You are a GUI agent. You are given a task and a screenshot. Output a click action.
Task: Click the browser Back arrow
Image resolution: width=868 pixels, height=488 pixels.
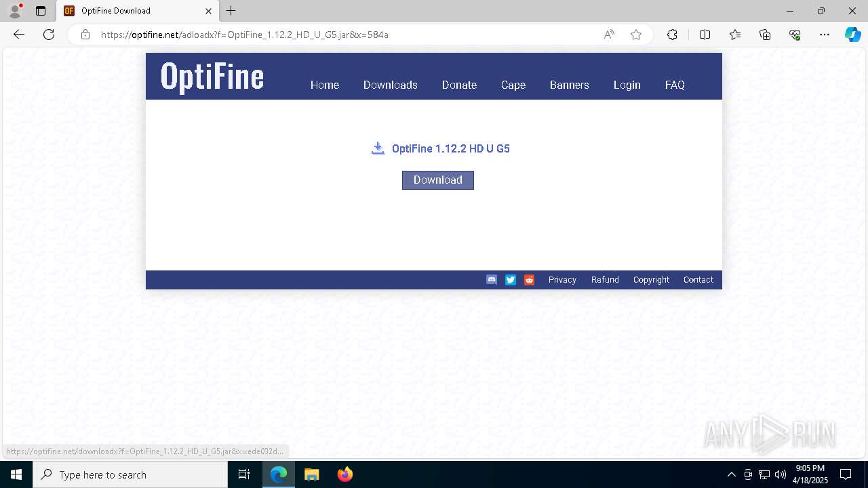click(x=19, y=35)
